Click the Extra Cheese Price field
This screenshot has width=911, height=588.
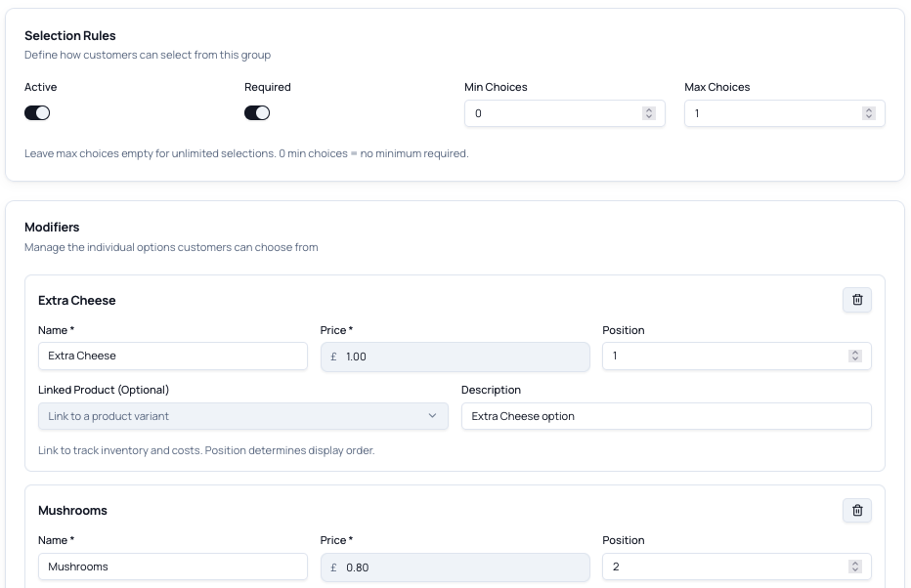[x=459, y=357]
